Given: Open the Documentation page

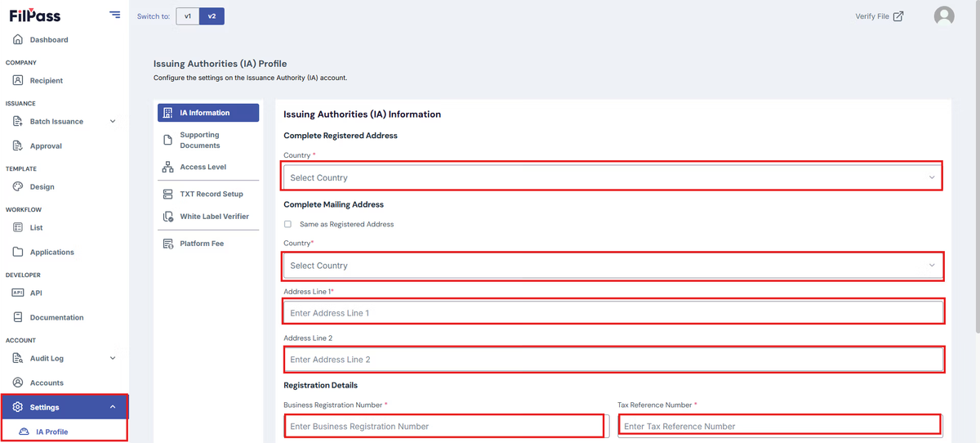Looking at the screenshot, I should point(56,317).
